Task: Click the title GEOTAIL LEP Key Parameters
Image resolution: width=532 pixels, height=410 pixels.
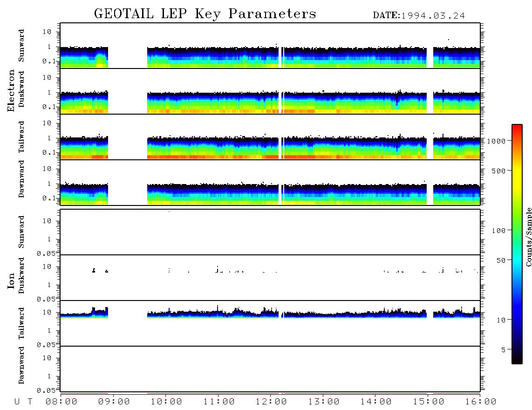Action: point(205,14)
